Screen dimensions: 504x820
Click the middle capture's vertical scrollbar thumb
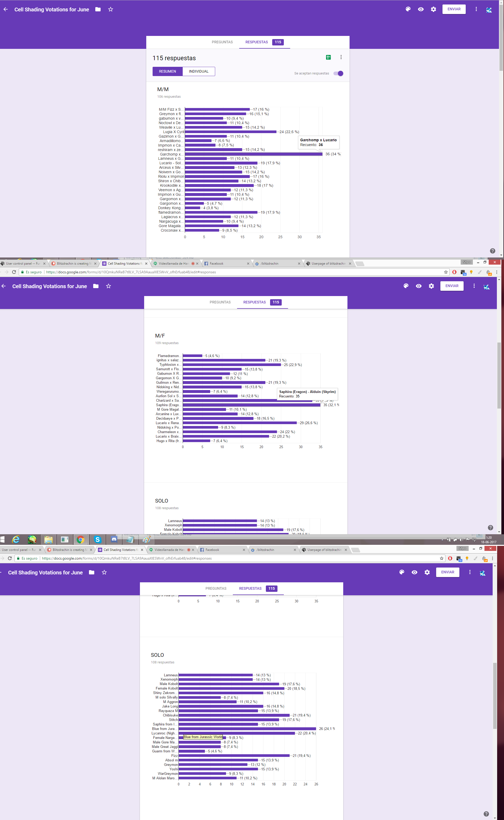(x=499, y=375)
